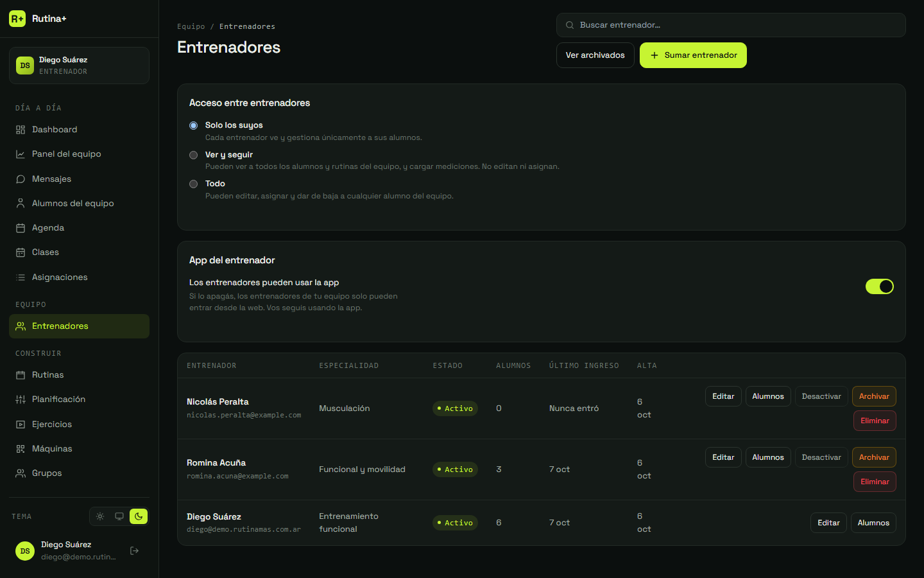This screenshot has width=924, height=578.
Task: Select the system theme monitor icon
Action: [x=119, y=516]
